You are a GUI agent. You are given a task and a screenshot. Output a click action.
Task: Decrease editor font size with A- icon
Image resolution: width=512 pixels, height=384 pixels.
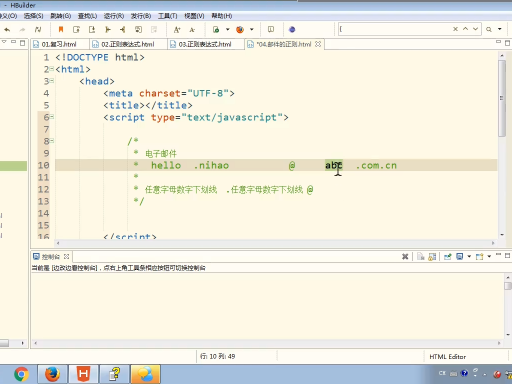(x=192, y=30)
